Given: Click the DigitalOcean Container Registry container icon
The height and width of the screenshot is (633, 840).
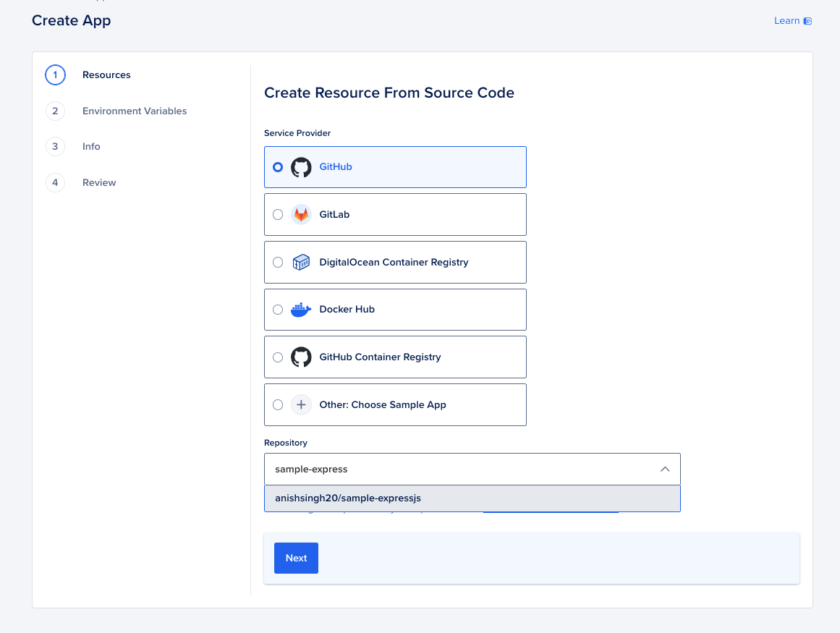Looking at the screenshot, I should coord(301,263).
